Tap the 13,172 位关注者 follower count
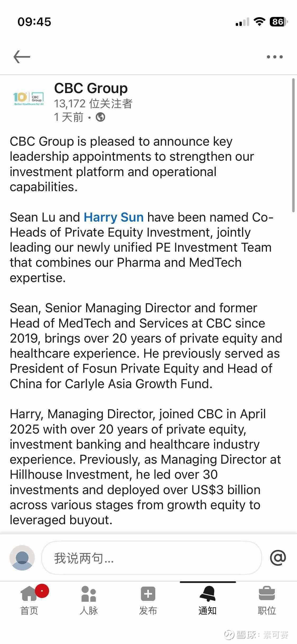The width and height of the screenshot is (297, 644). point(93,104)
